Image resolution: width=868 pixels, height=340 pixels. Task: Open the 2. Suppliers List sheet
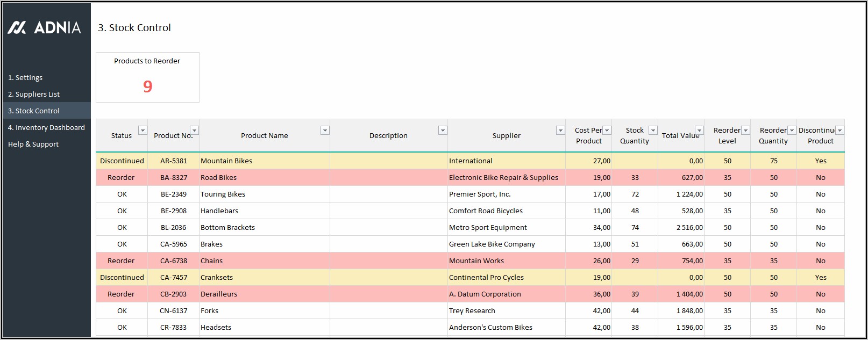(34, 94)
